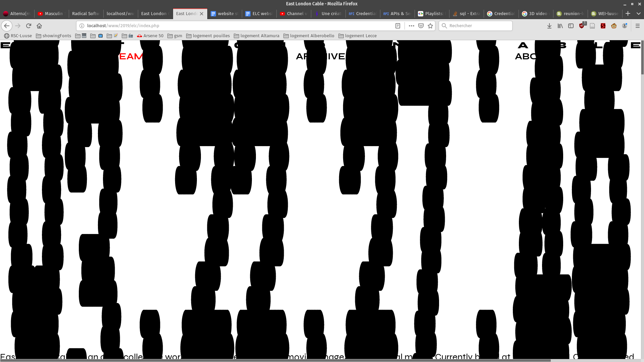644x362 pixels.
Task: Switch to the Playlists tab
Action: click(431, 13)
